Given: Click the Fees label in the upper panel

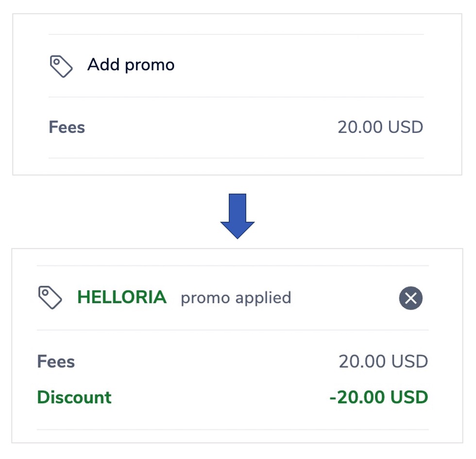Looking at the screenshot, I should coord(67,127).
